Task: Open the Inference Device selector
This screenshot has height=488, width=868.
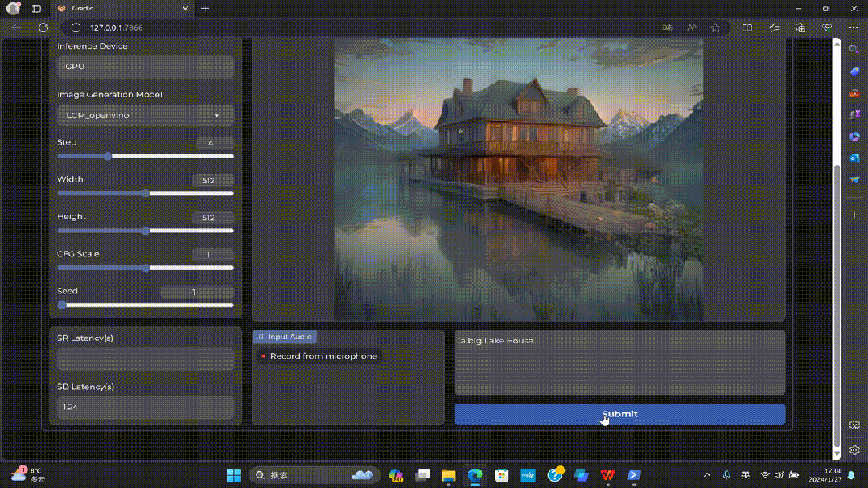Action: point(146,67)
